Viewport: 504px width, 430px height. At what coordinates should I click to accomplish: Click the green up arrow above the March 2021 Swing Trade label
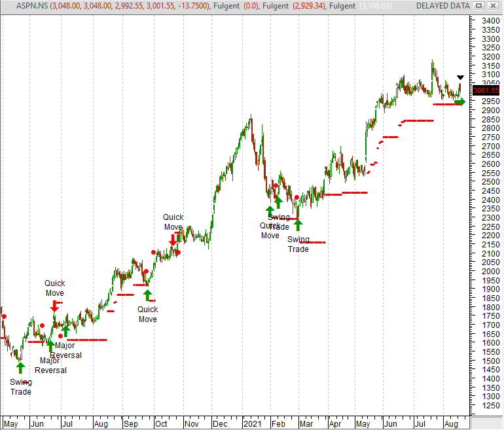[x=298, y=225]
